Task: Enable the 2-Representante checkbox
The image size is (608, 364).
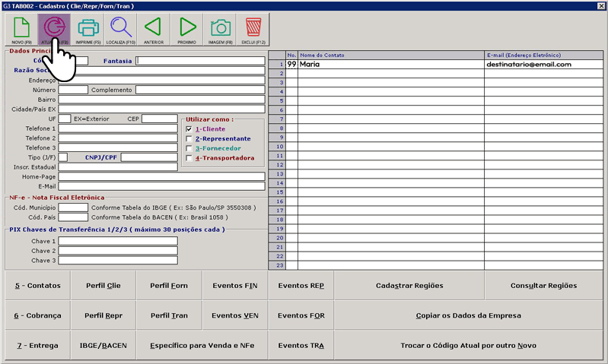Action: 189,139
